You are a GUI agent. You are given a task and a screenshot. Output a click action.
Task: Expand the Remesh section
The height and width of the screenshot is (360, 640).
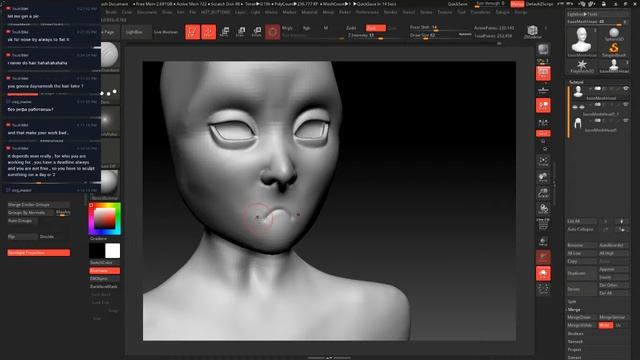[575, 342]
